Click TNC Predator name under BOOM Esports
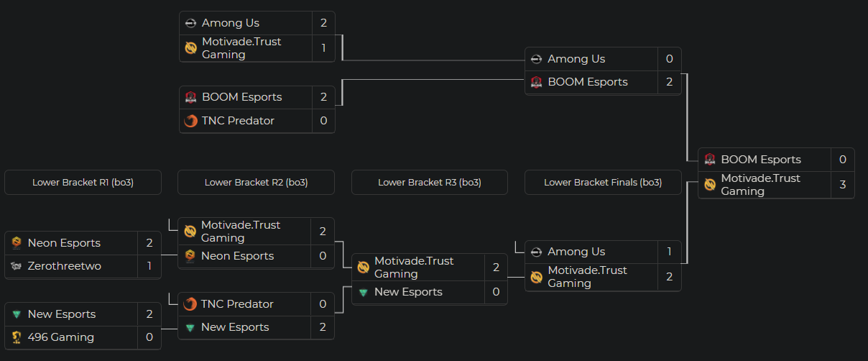868x361 pixels. (x=238, y=121)
